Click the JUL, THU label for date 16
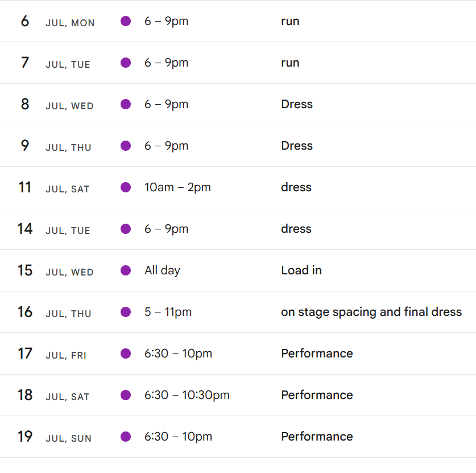 click(68, 314)
